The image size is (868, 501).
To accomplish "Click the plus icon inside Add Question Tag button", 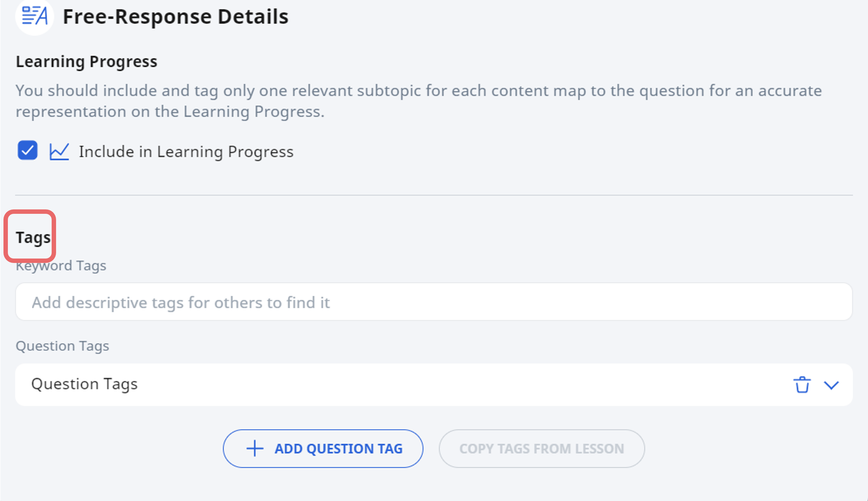I will 254,448.
